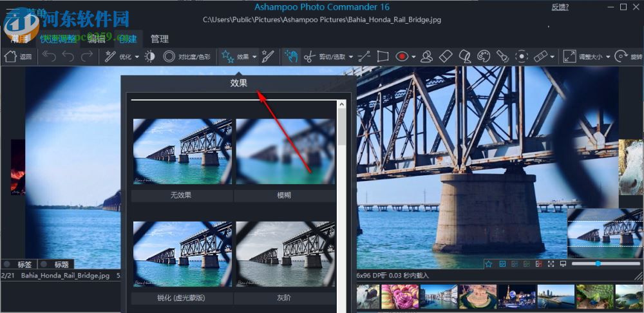This screenshot has width=644, height=313.
Task: Select the paint bucket fill tool
Action: pos(465,57)
